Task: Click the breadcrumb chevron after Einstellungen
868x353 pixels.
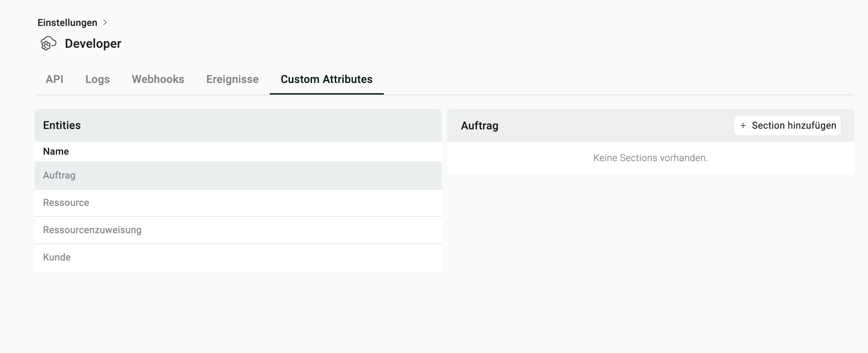Action: pos(105,23)
